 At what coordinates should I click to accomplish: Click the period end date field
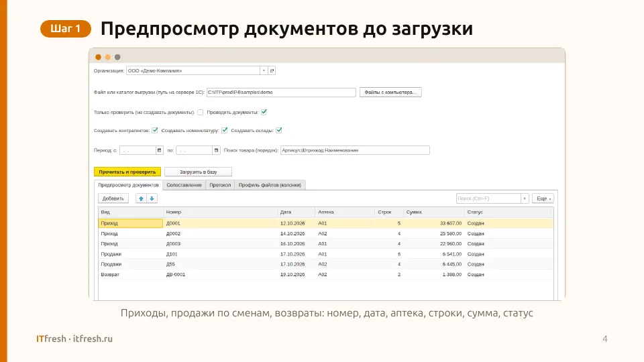195,150
